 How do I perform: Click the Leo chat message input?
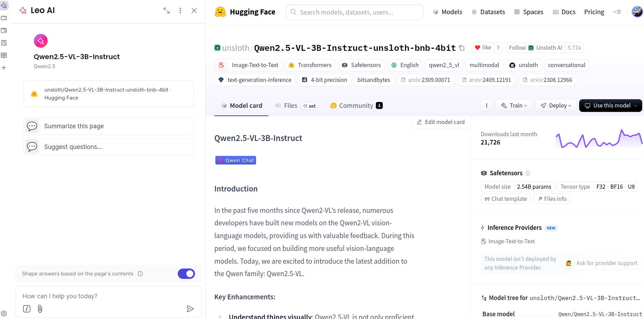pyautogui.click(x=108, y=296)
